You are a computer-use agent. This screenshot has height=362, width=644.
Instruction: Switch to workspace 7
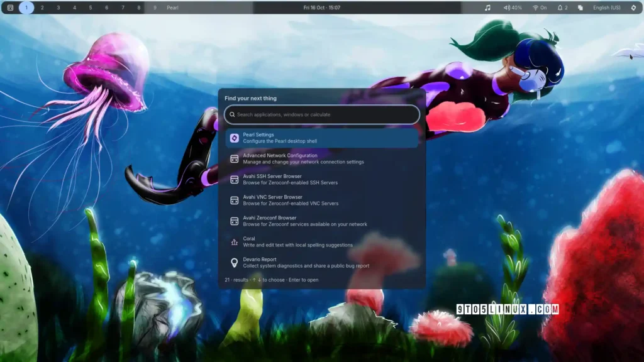[x=123, y=8]
